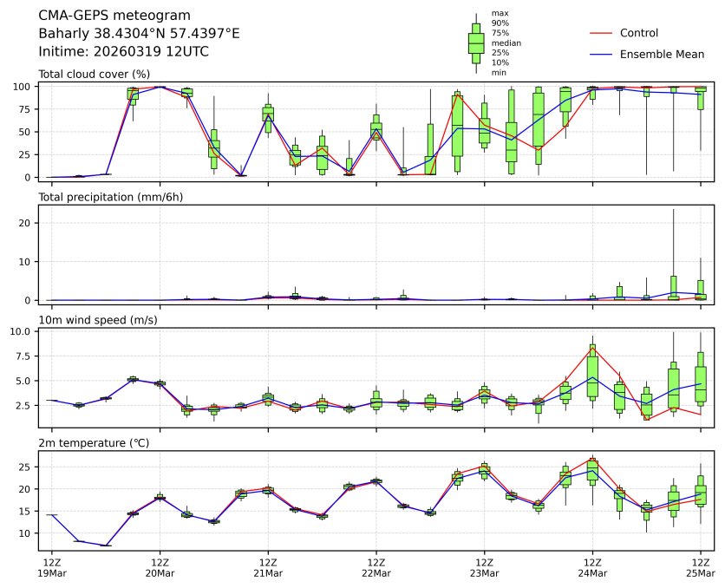Click the 12Z 19Mar x-axis label
Viewport: 725px width, 588px height.
point(51,568)
